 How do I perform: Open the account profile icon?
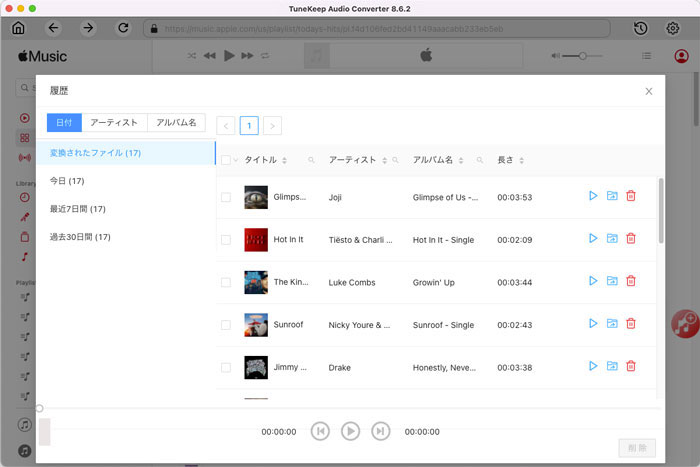[681, 56]
